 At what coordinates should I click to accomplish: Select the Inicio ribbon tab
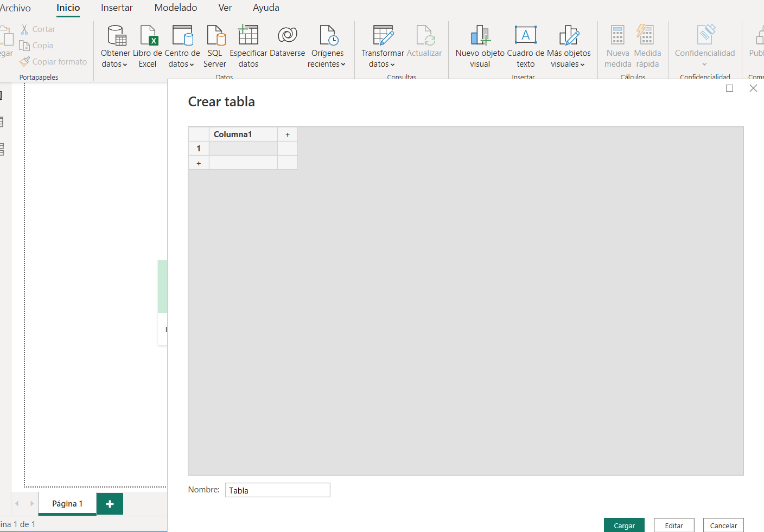click(x=68, y=8)
